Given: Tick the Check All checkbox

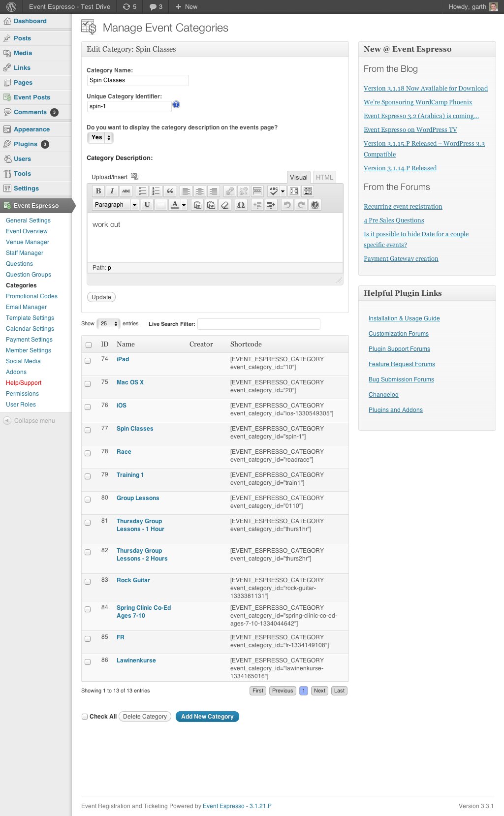Looking at the screenshot, I should click(x=85, y=717).
